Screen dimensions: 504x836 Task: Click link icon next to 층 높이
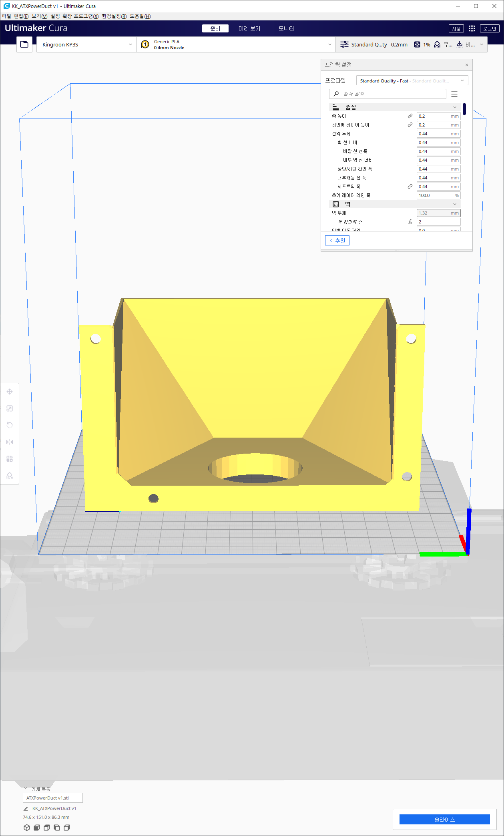(410, 116)
